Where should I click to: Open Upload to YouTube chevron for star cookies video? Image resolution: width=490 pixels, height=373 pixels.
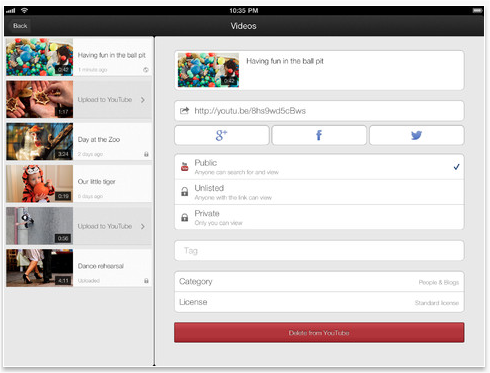[143, 100]
